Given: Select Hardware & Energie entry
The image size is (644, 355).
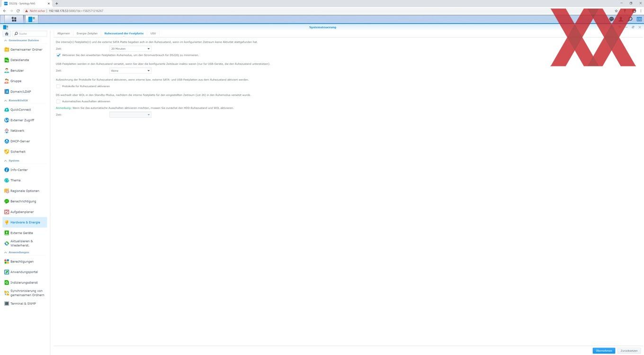Looking at the screenshot, I should [x=25, y=222].
